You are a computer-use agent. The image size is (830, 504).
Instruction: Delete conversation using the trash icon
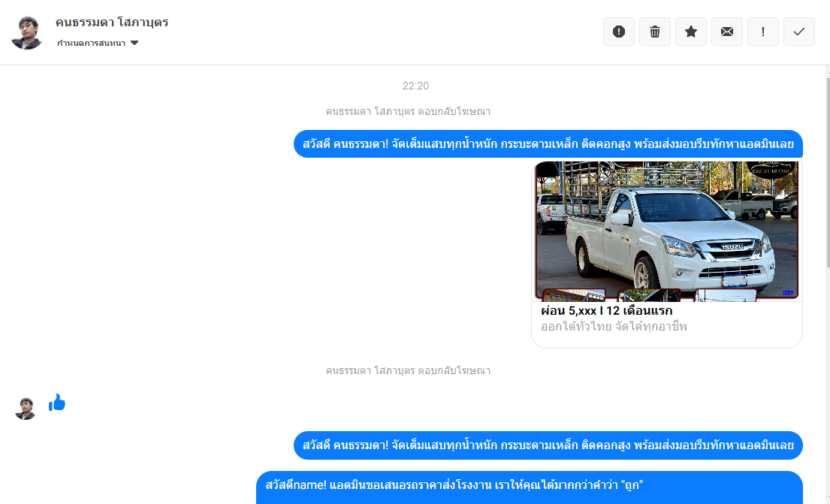tap(655, 32)
